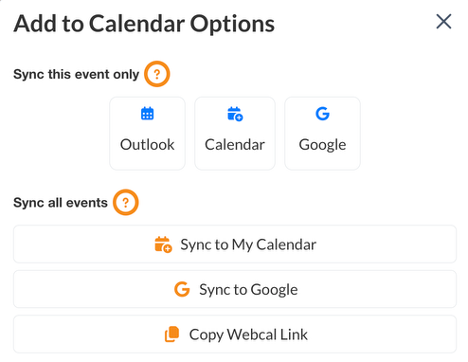Screen dimensions: 468x362
Task: Click the orange calendar-plus icon beside Sync to My Calendar
Action: 163,244
